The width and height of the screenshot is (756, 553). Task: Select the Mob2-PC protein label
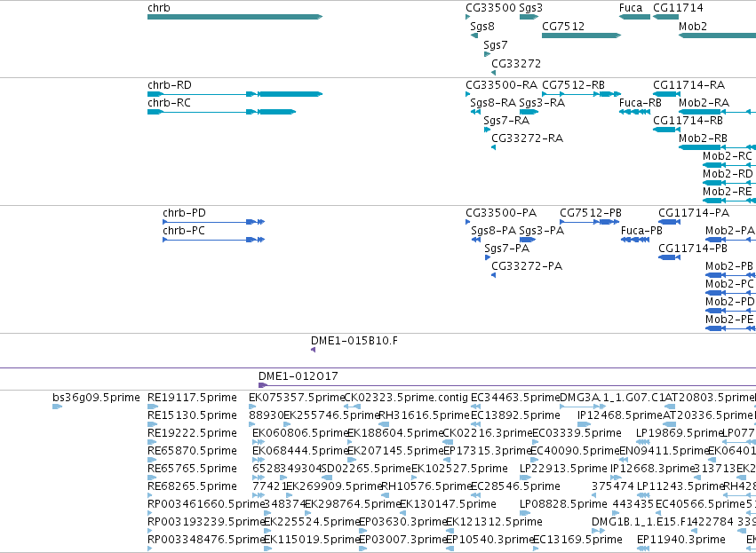(x=729, y=284)
